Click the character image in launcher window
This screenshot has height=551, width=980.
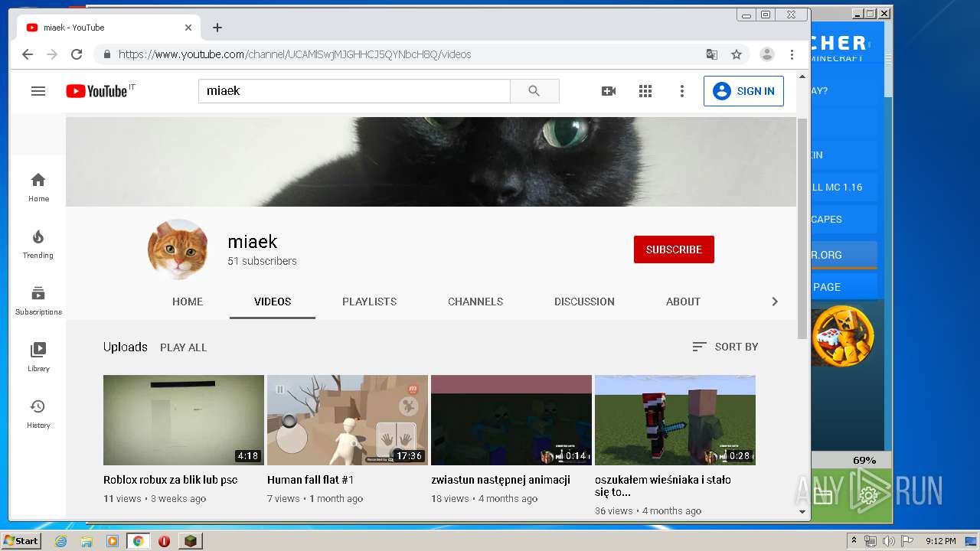click(x=842, y=336)
